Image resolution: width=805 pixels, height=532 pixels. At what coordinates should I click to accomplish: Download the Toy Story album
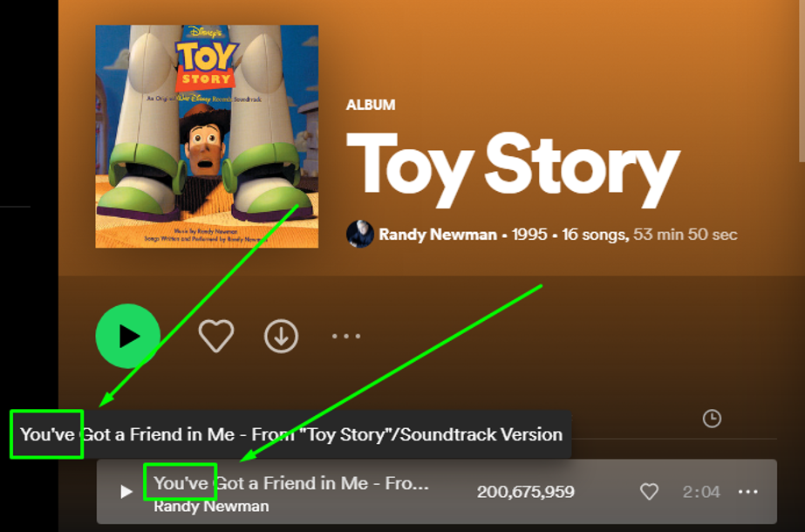(x=281, y=336)
